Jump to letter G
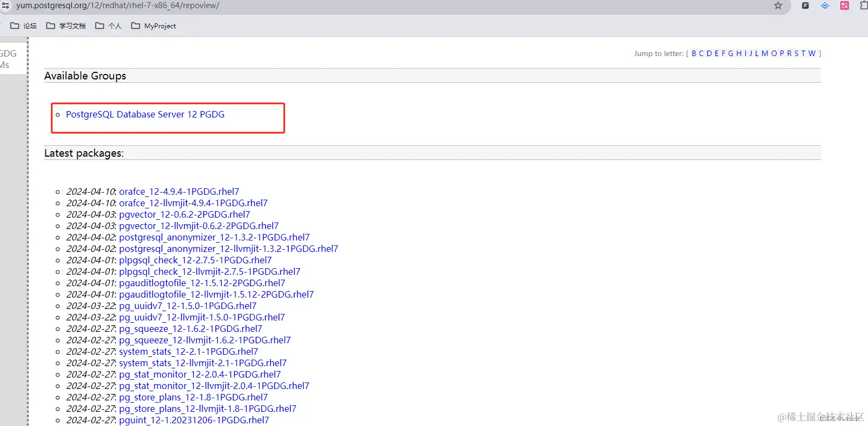 [x=731, y=53]
